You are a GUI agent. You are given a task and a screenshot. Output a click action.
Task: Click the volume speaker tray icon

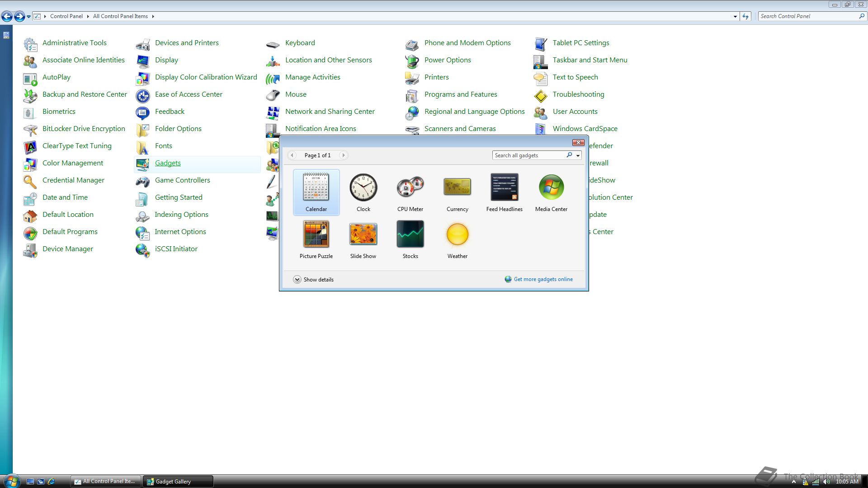tap(826, 482)
